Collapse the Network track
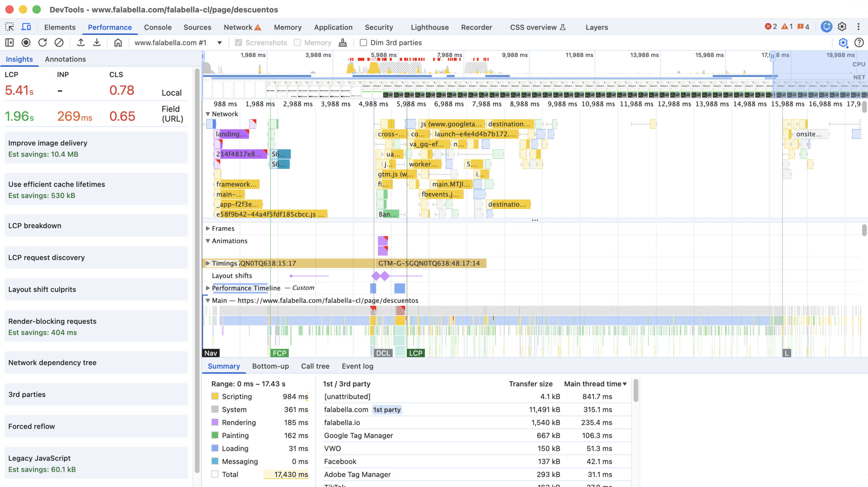Viewport: 868px width, 487px height. [208, 114]
